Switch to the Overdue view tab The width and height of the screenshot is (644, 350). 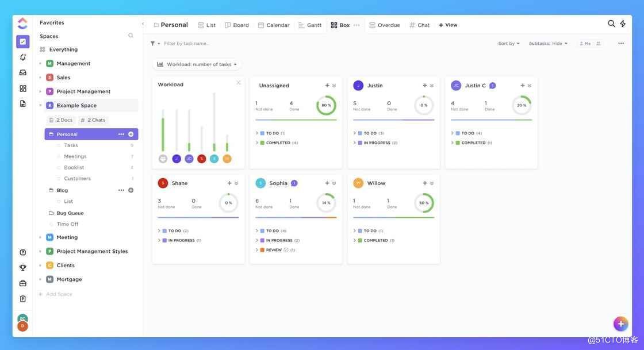[x=385, y=25]
